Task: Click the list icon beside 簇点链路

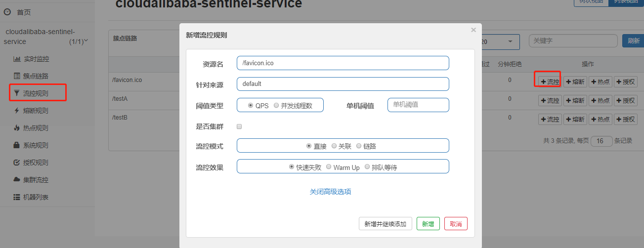Action: point(17,76)
